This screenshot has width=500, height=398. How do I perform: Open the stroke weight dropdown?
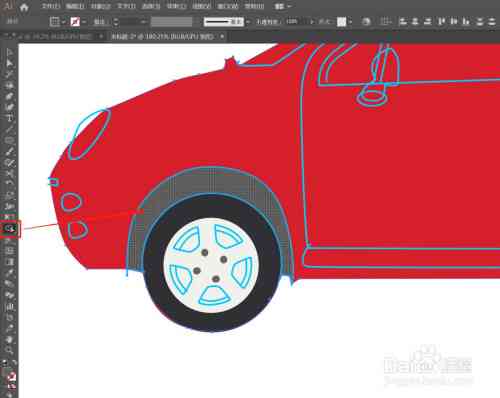[143, 22]
